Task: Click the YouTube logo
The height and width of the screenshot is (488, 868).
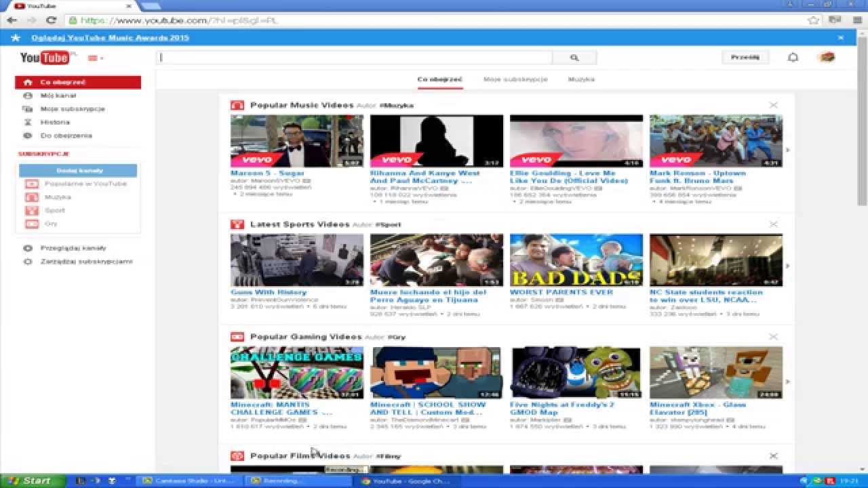Action: coord(45,58)
